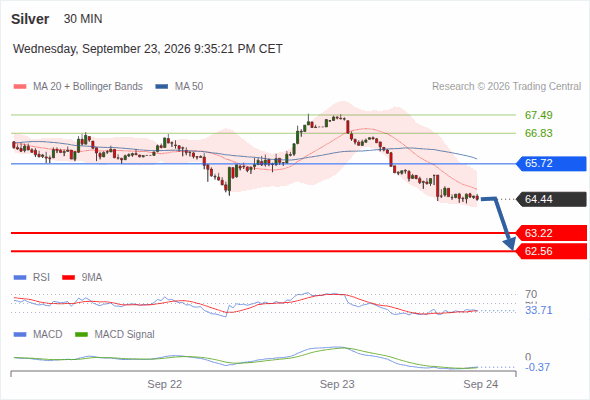This screenshot has height=400, width=590.
Task: Click the red 62.56 support price tag
Action: 551,251
